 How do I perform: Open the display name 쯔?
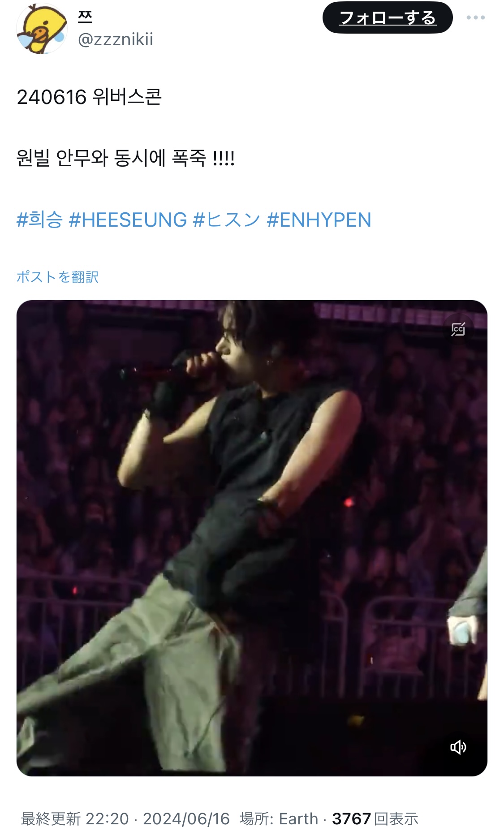tap(85, 17)
